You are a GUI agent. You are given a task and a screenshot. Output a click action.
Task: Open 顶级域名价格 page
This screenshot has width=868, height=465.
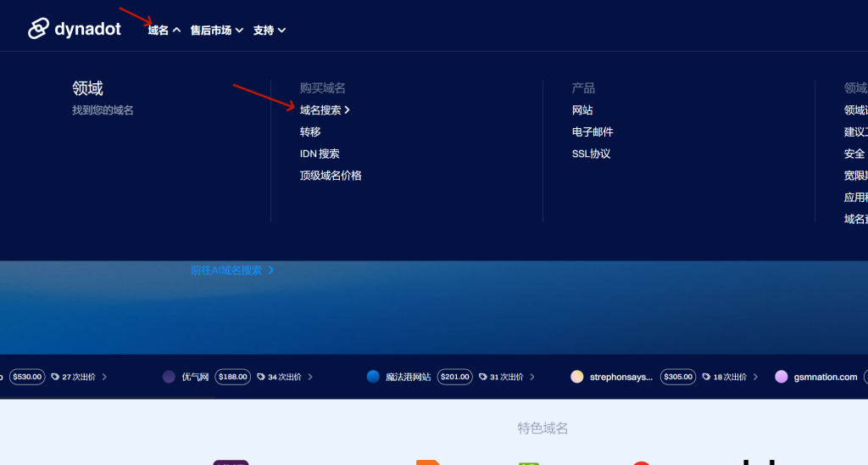tap(331, 176)
